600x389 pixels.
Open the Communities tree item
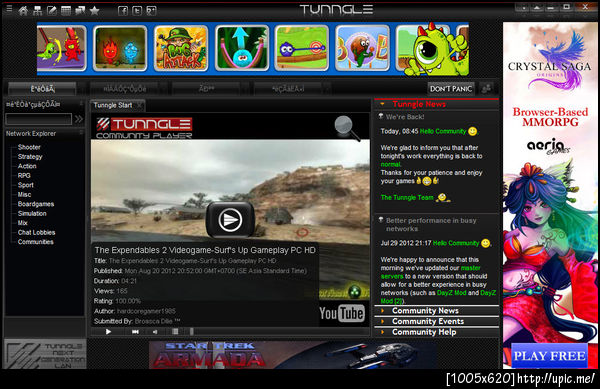pyautogui.click(x=35, y=242)
